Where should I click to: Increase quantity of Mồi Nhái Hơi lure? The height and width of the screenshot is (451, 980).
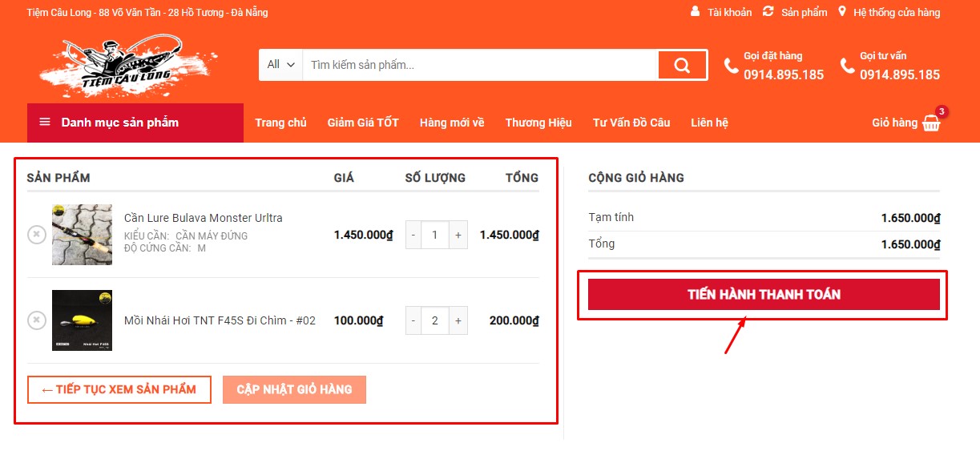458,320
